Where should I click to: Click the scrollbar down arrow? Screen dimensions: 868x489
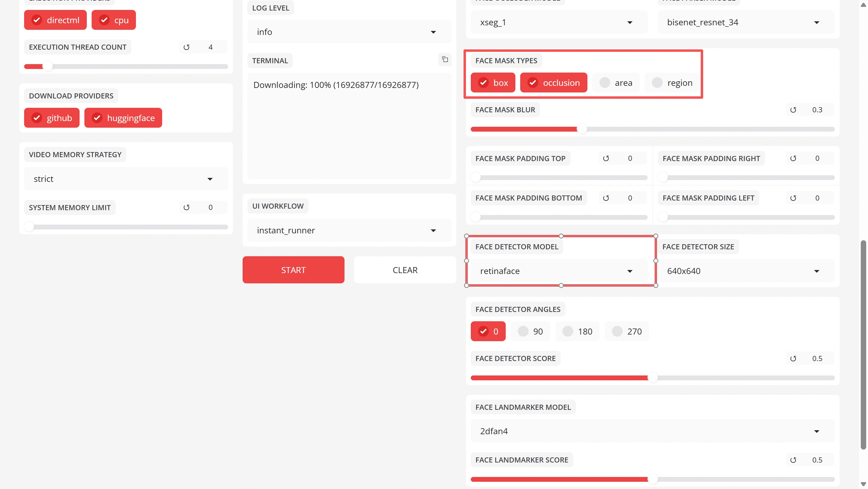[863, 484]
